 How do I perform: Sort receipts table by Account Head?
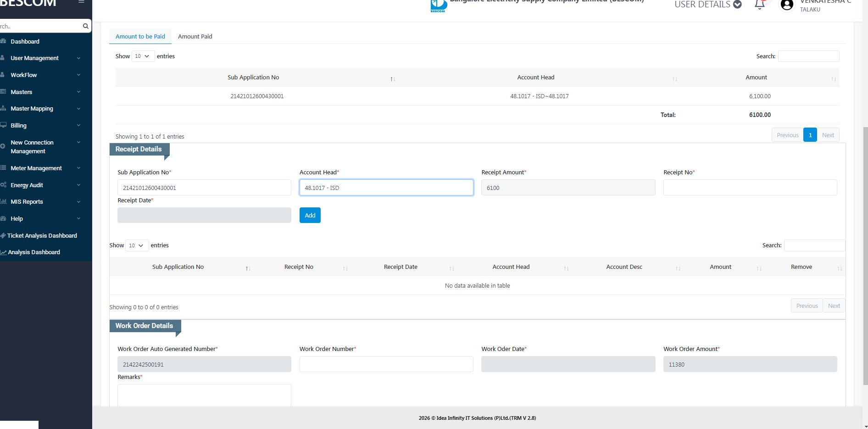click(x=566, y=268)
